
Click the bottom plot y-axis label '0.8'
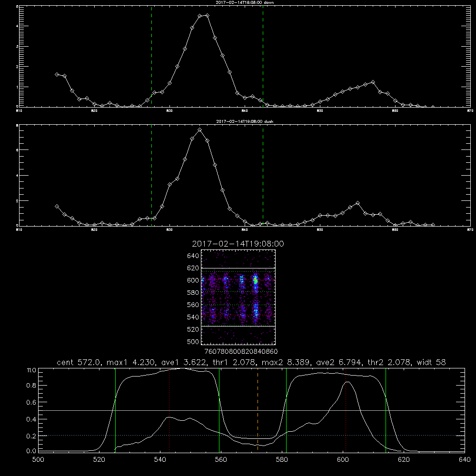click(31, 385)
